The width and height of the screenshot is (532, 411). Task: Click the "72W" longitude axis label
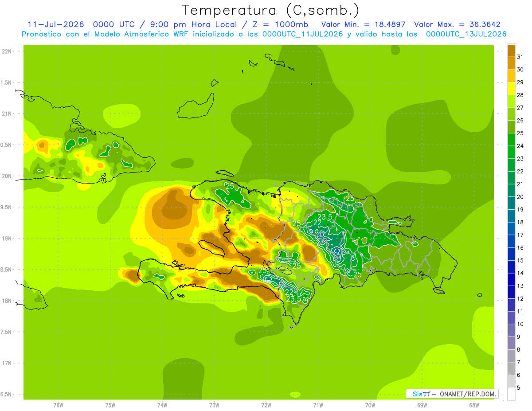click(266, 405)
